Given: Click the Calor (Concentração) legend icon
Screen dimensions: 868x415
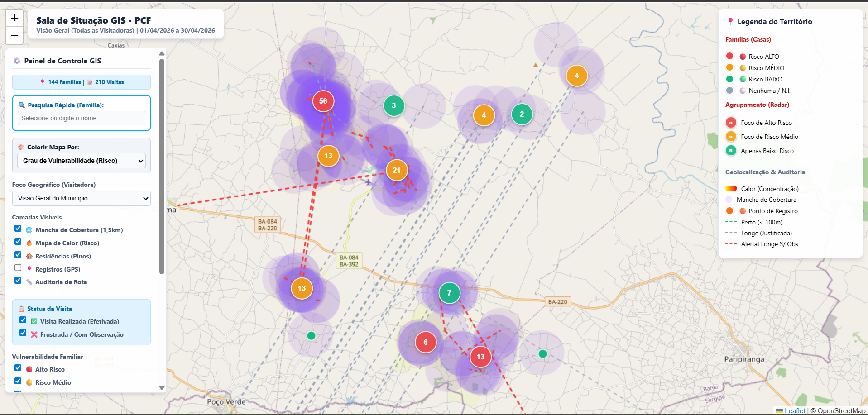Looking at the screenshot, I should click(x=730, y=188).
